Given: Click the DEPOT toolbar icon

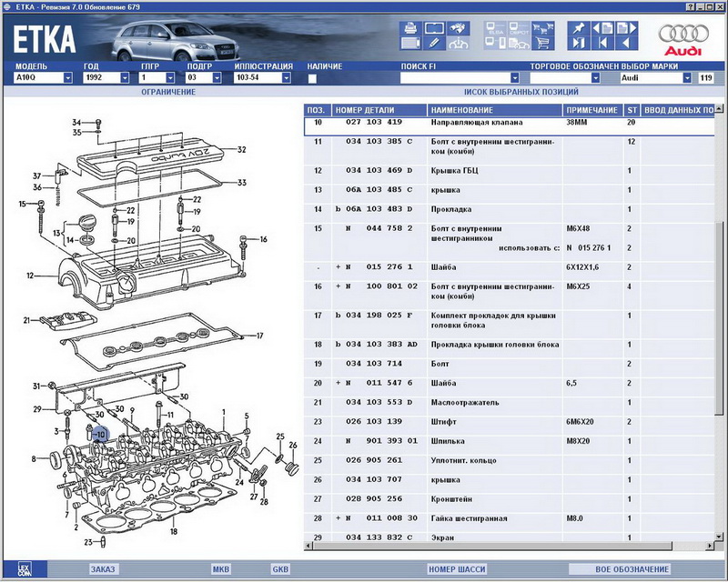Looking at the screenshot, I should [x=519, y=28].
